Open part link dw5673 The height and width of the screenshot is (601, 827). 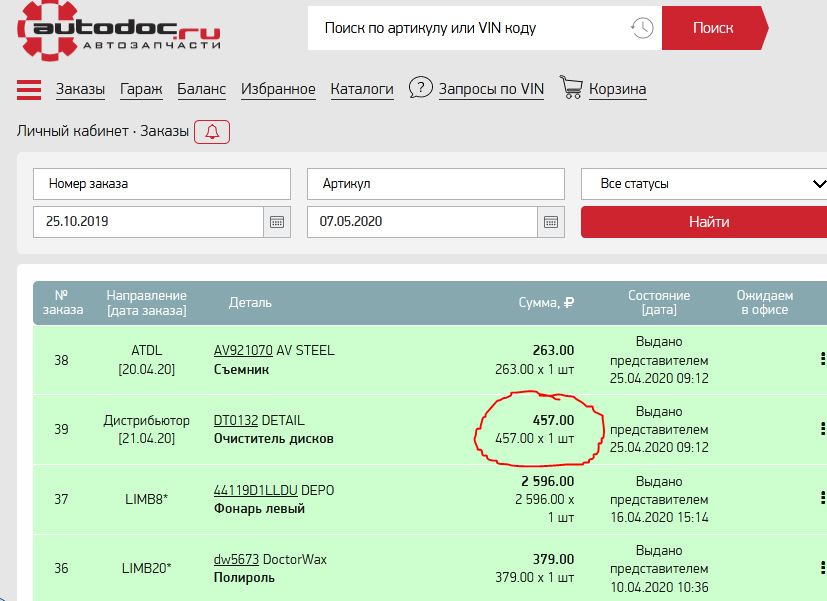[x=236, y=559]
